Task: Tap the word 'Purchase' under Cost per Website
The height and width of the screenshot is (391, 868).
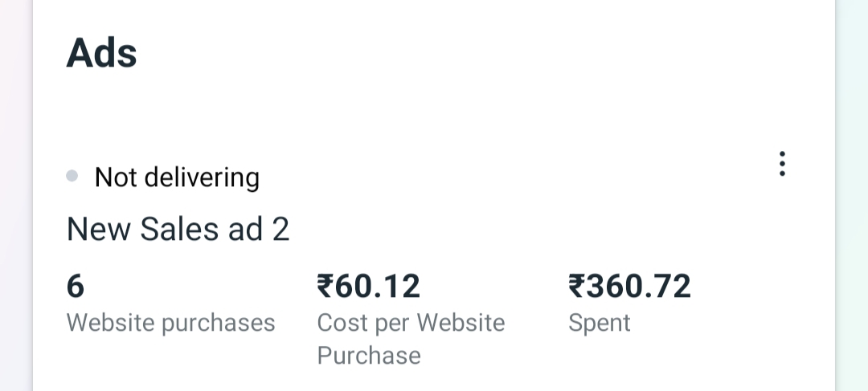Action: click(369, 356)
